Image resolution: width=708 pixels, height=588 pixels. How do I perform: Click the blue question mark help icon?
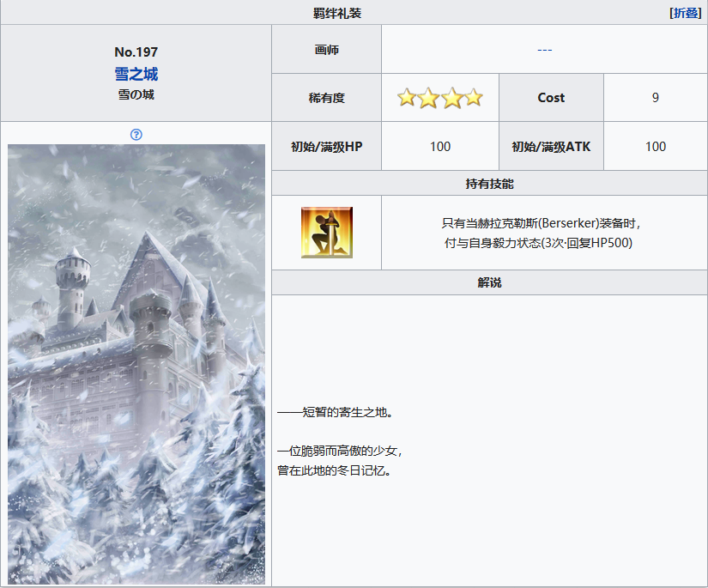click(x=136, y=134)
